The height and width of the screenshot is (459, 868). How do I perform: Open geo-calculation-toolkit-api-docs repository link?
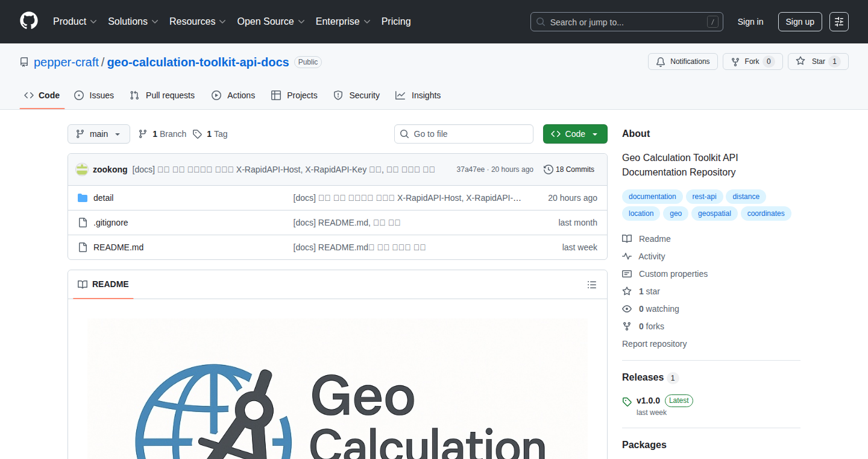(198, 62)
